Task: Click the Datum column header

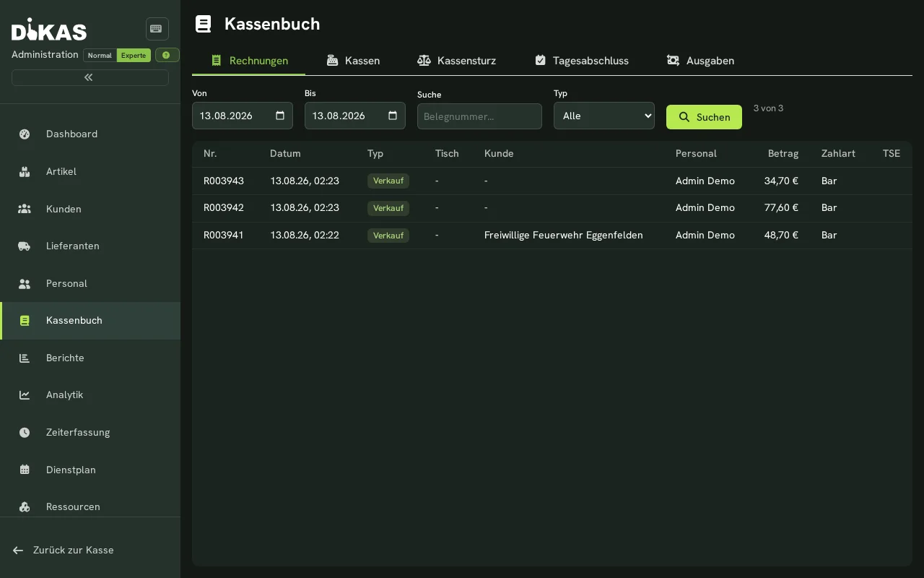Action: click(285, 153)
